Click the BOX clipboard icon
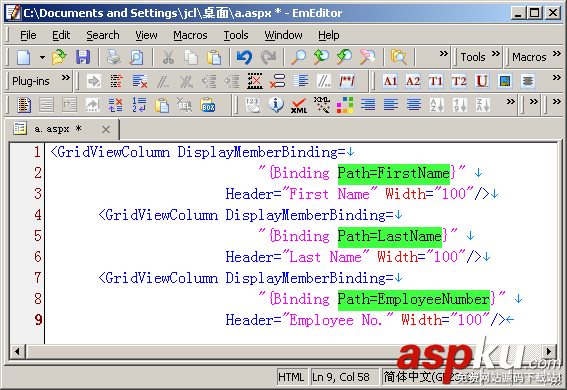The height and width of the screenshot is (390, 567). click(208, 105)
